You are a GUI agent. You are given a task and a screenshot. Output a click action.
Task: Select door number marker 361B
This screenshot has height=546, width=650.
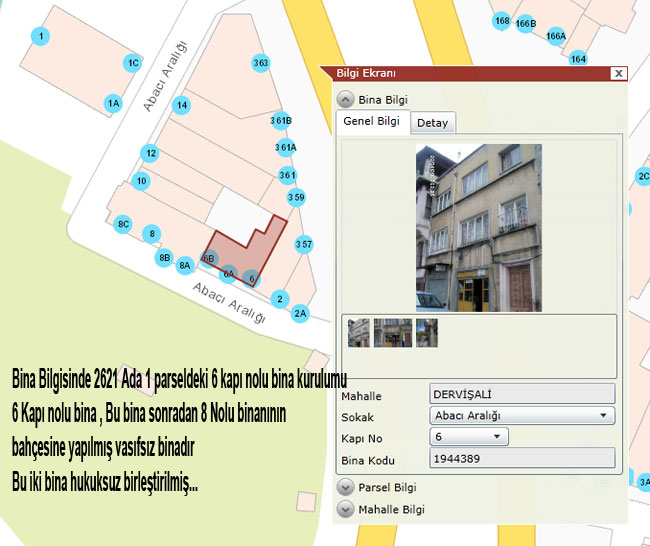tap(281, 121)
